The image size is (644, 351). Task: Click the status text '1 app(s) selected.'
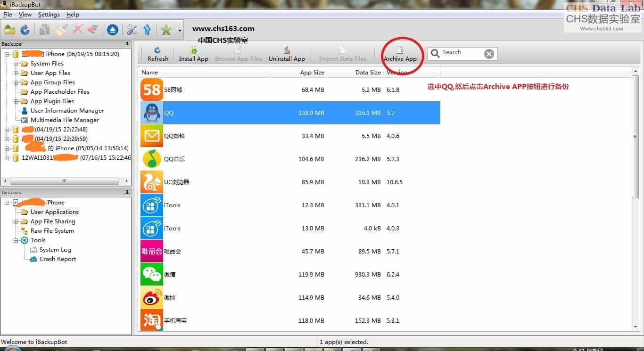[x=344, y=342]
